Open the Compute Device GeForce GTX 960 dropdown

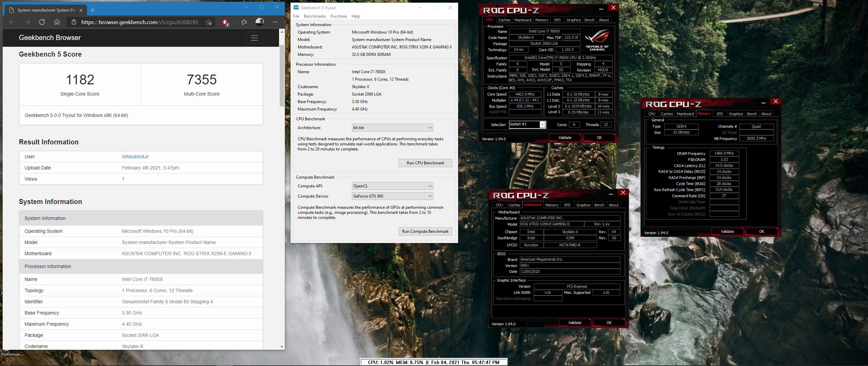393,196
